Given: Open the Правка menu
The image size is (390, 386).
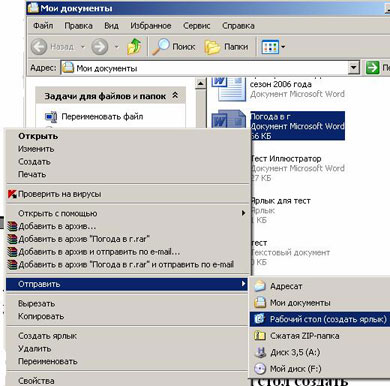Looking at the screenshot, I should [x=78, y=26].
